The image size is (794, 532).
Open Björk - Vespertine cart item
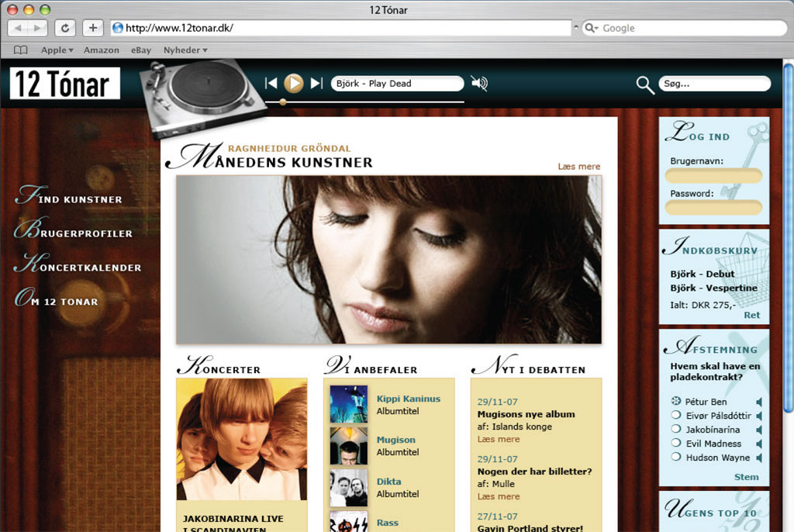tap(713, 288)
